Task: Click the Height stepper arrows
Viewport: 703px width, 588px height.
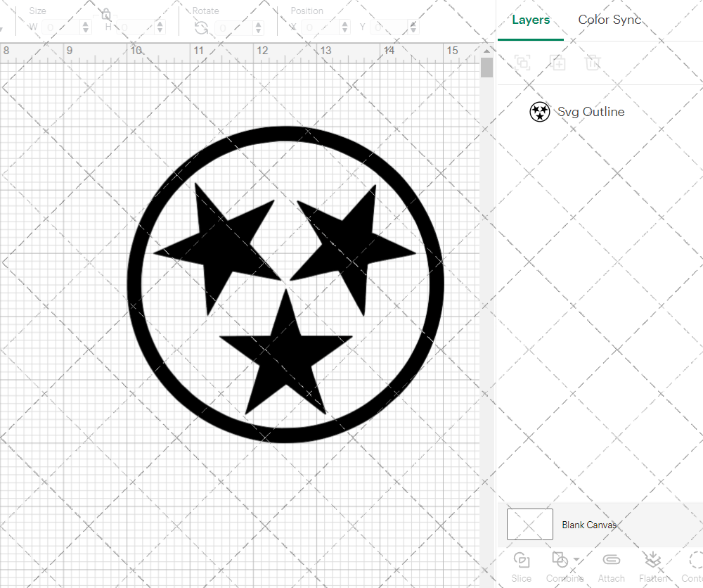Action: click(x=160, y=27)
